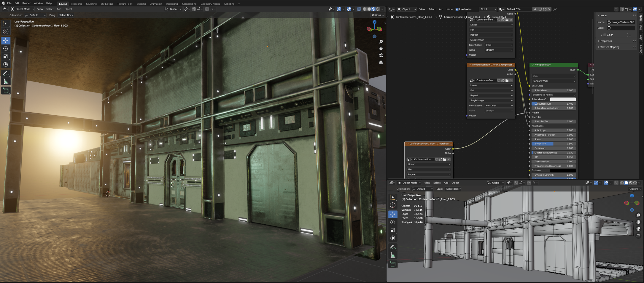644x283 pixels.
Task: Click the Options button in main viewport
Action: (378, 15)
